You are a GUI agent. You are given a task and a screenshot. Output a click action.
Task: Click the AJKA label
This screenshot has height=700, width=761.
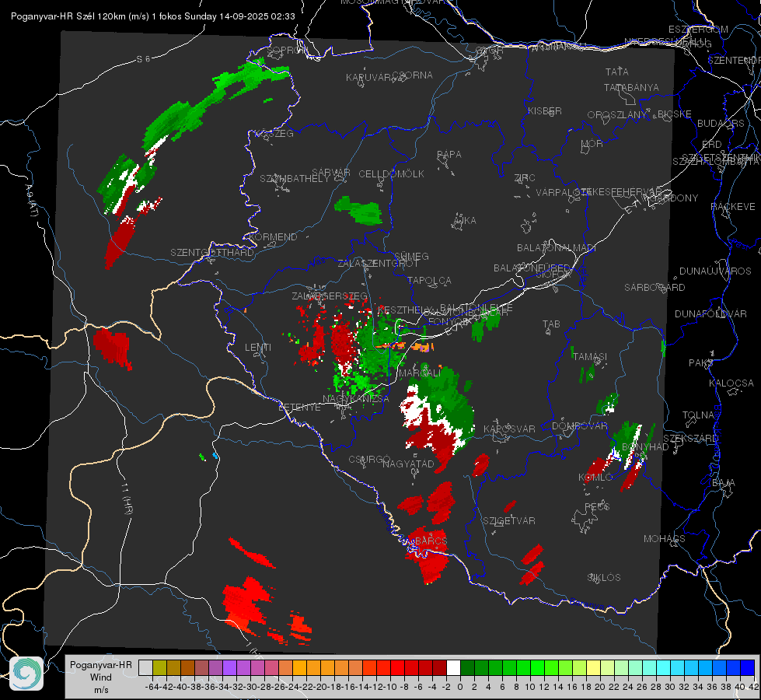pyautogui.click(x=465, y=221)
